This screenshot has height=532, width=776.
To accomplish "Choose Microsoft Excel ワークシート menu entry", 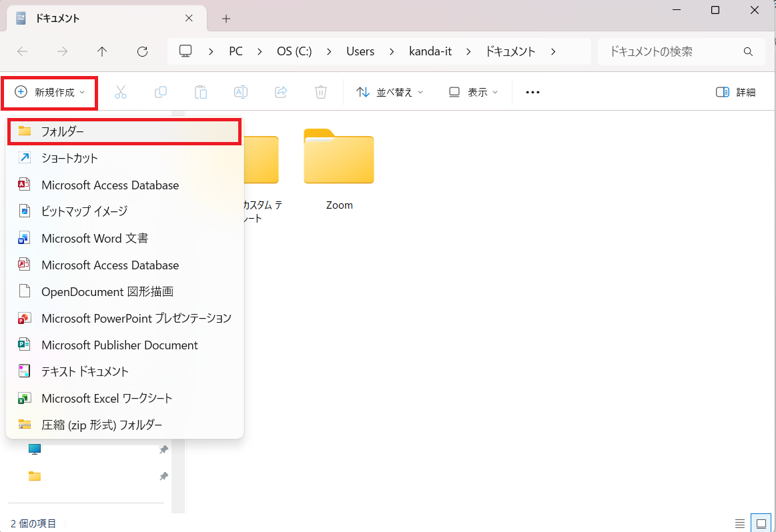I will (107, 398).
